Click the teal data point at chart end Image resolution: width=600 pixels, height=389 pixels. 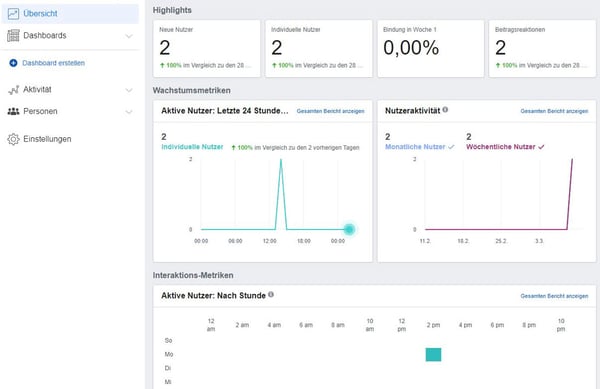tap(349, 229)
